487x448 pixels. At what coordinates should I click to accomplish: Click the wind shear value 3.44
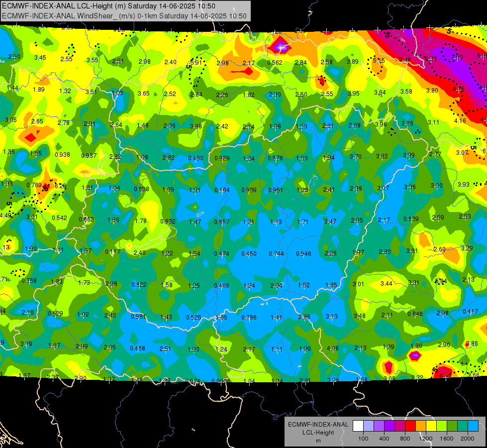pyautogui.click(x=387, y=284)
